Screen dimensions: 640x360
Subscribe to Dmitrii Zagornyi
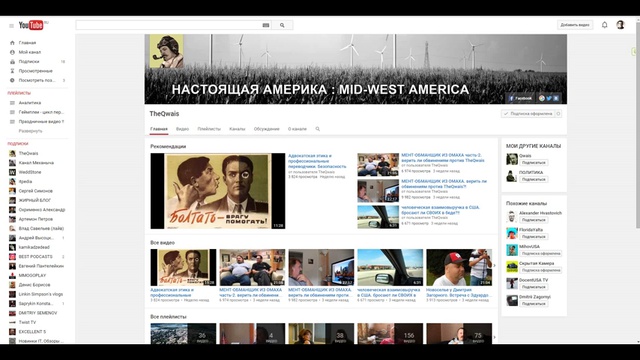533,304
